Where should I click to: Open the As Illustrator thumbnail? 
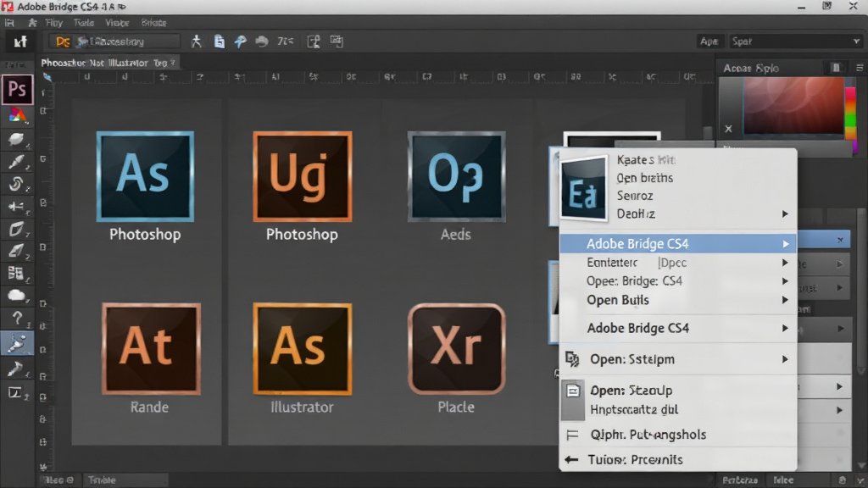pyautogui.click(x=303, y=348)
